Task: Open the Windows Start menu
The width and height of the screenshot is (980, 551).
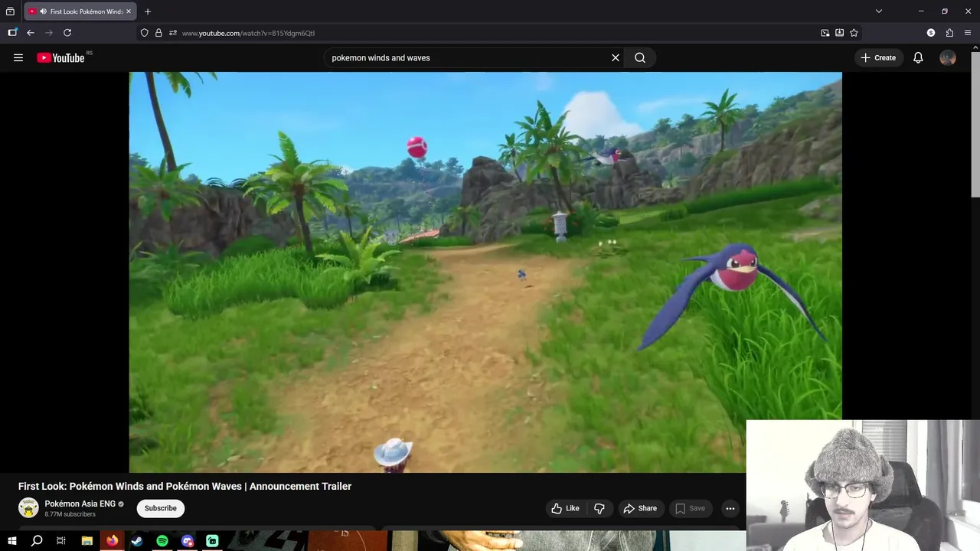Action: coord(11,541)
